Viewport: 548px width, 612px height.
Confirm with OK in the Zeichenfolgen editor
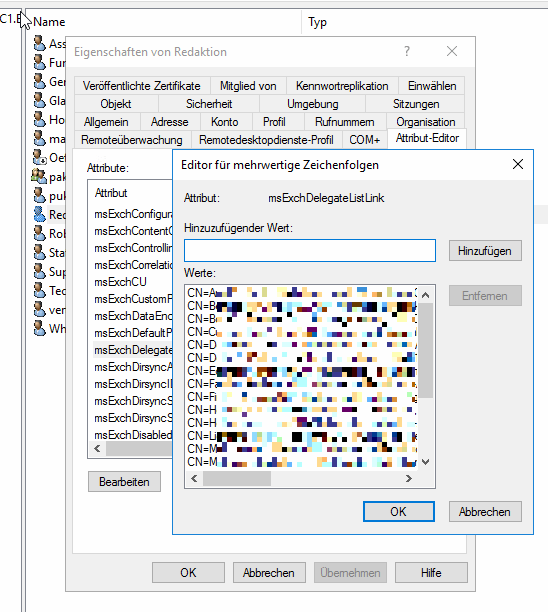pyautogui.click(x=399, y=511)
